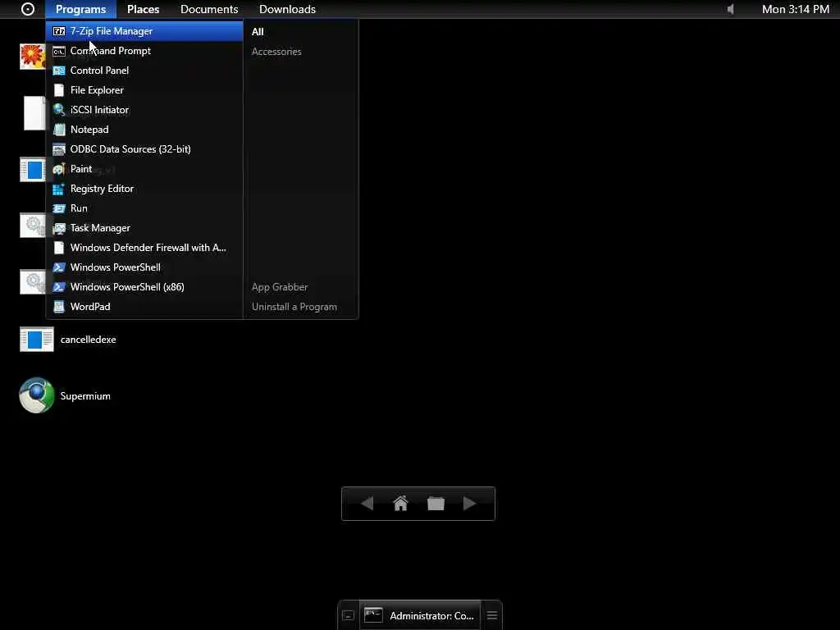Launch Command Prompt from the list
Image resolution: width=840 pixels, height=630 pixels.
point(144,51)
